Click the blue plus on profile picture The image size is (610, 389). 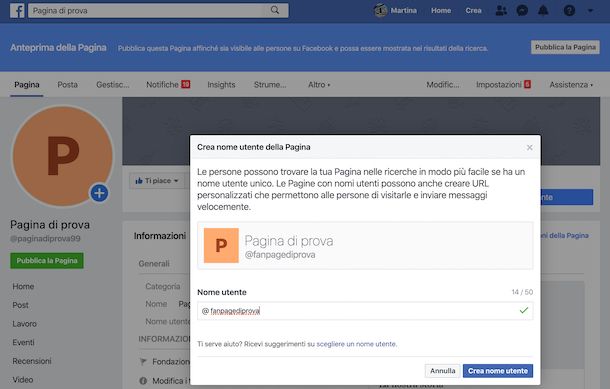99,193
